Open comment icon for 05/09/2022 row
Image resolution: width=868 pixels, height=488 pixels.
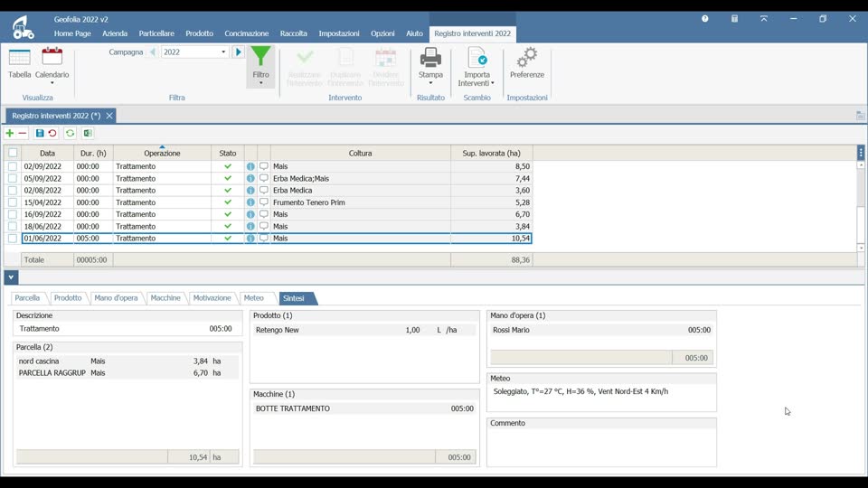pos(264,178)
